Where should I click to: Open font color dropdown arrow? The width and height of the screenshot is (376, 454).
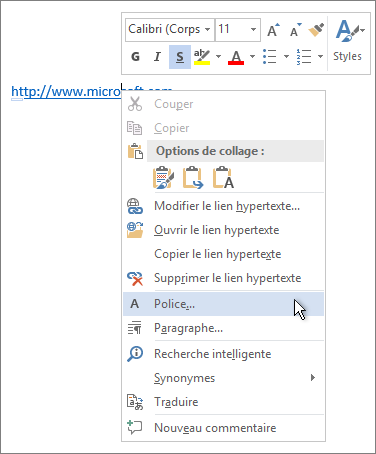click(252, 56)
